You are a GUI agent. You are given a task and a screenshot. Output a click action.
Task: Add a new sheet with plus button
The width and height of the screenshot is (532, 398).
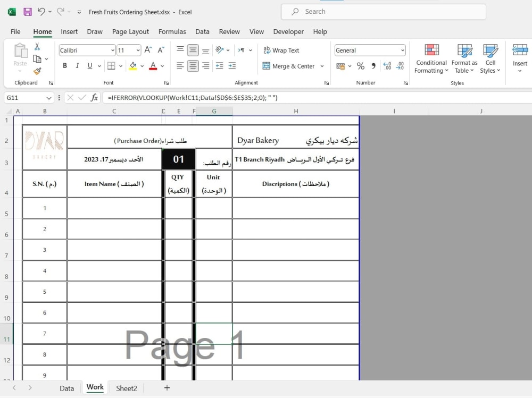point(167,388)
